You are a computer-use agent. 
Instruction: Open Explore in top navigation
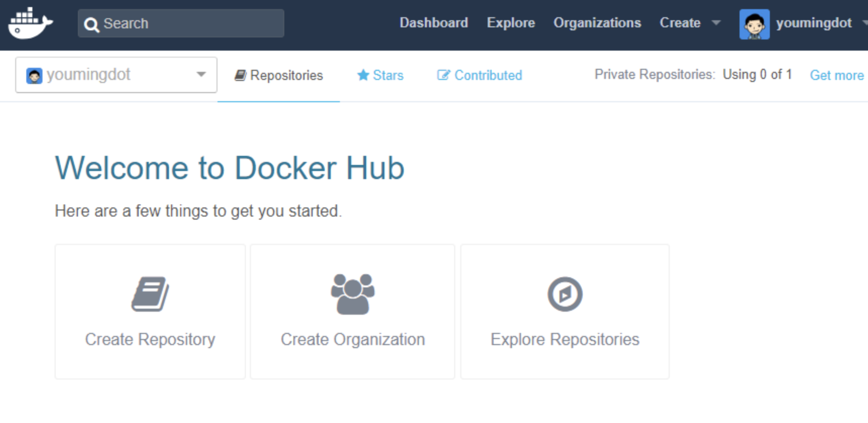coord(510,23)
